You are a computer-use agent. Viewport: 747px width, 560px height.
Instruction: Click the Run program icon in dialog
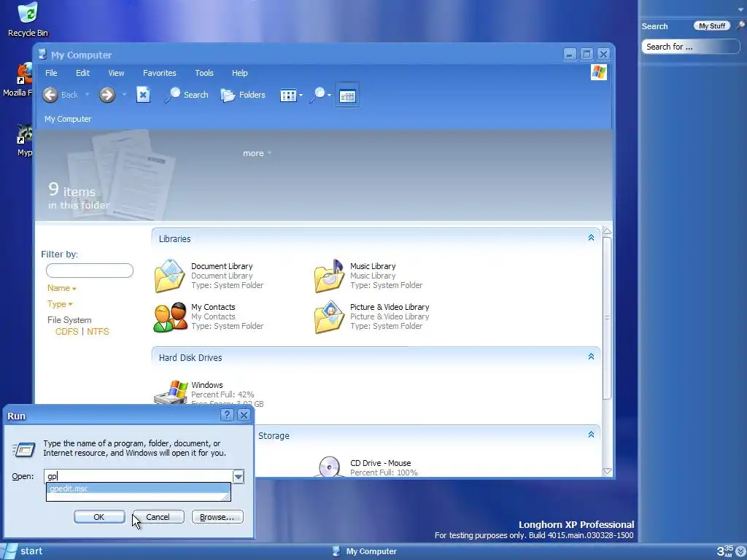pyautogui.click(x=24, y=449)
